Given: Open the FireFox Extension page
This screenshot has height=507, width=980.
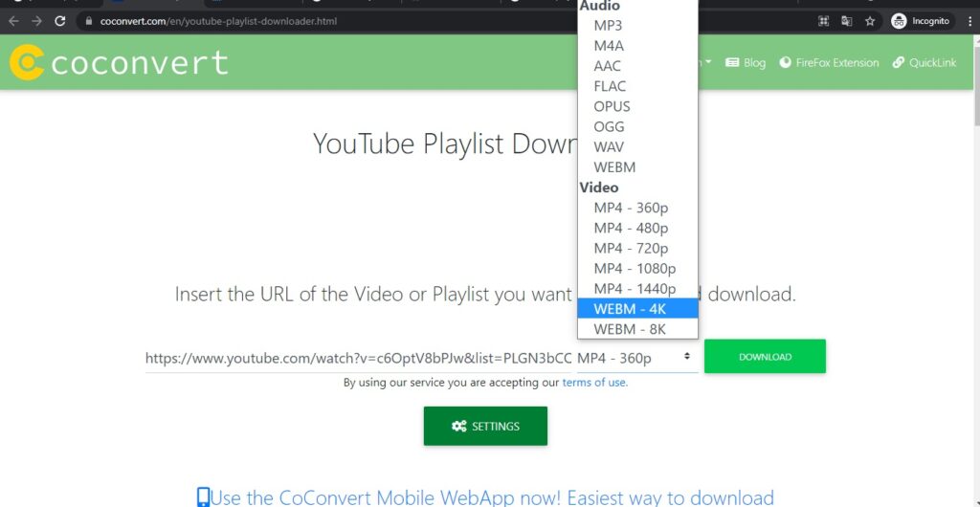Looking at the screenshot, I should click(829, 62).
